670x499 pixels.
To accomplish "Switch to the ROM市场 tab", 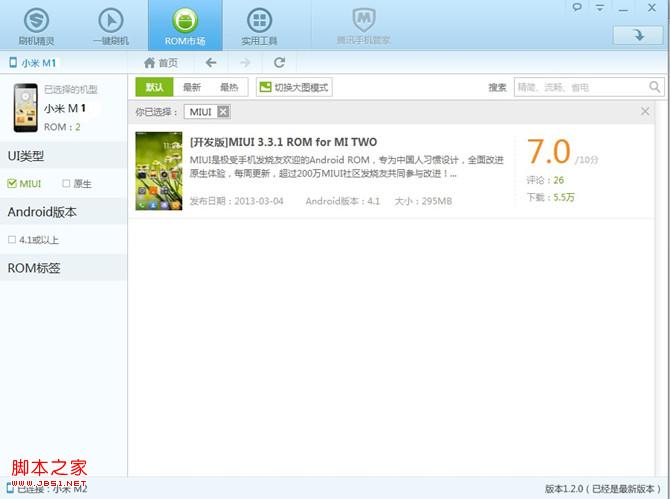I will tap(185, 26).
